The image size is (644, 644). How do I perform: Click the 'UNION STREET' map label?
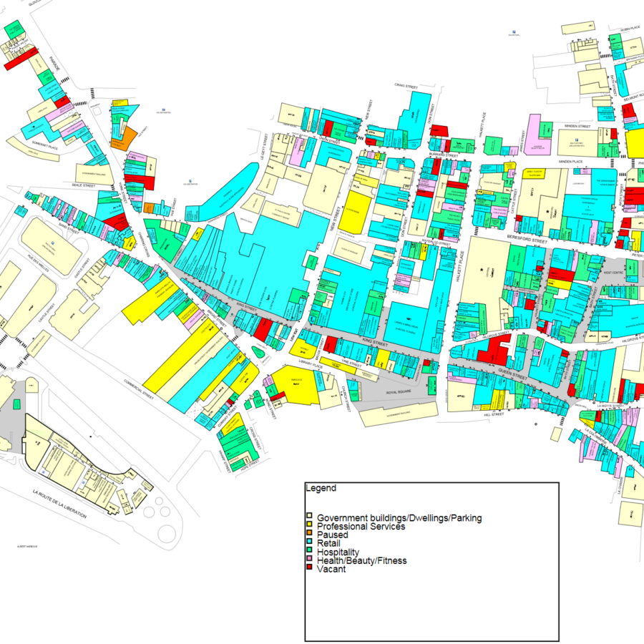pos(329,140)
